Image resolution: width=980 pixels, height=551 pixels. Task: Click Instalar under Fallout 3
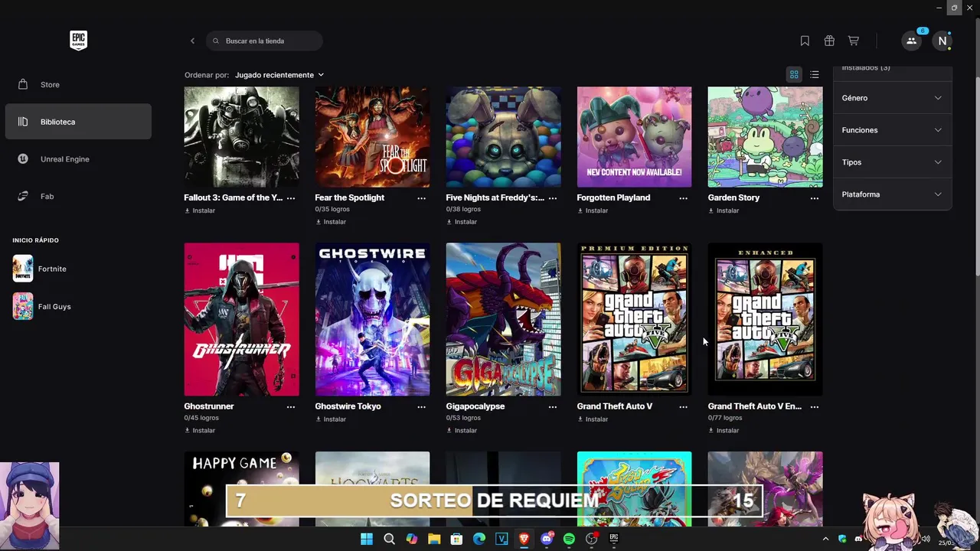click(x=200, y=210)
